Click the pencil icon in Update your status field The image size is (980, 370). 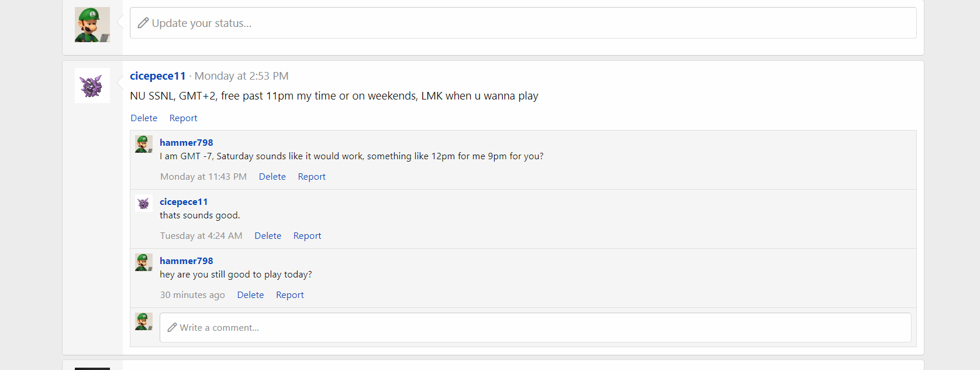(143, 23)
